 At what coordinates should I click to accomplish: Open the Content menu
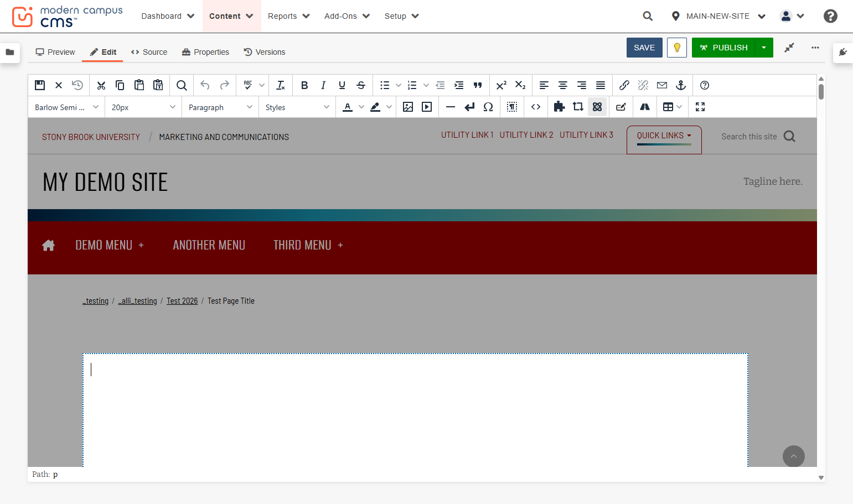point(231,16)
